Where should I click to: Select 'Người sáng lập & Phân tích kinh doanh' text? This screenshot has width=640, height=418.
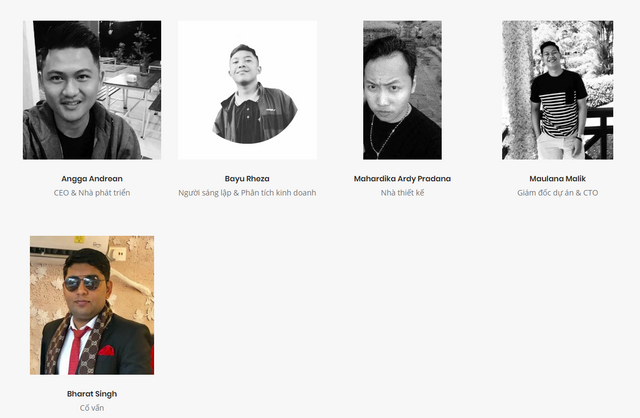pyautogui.click(x=247, y=193)
